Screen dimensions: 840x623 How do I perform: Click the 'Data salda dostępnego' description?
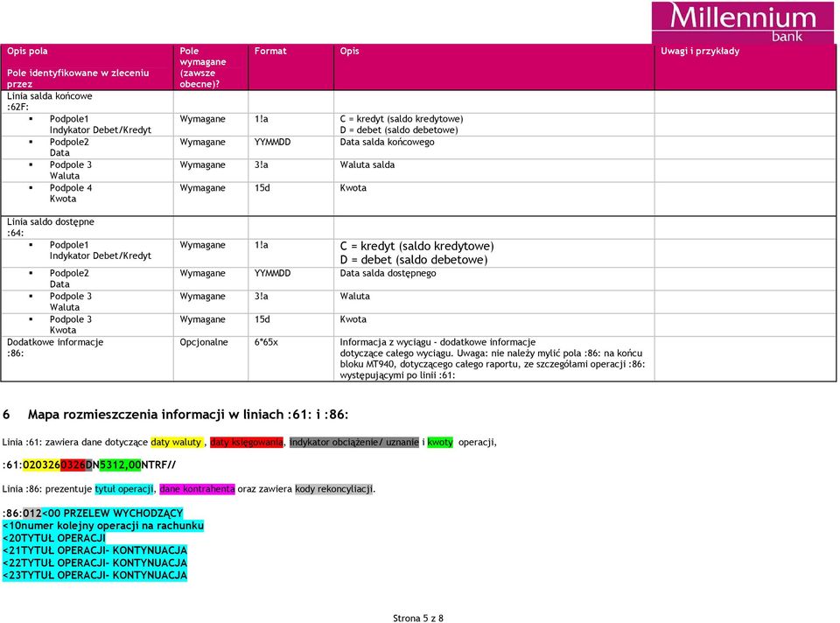click(x=388, y=273)
